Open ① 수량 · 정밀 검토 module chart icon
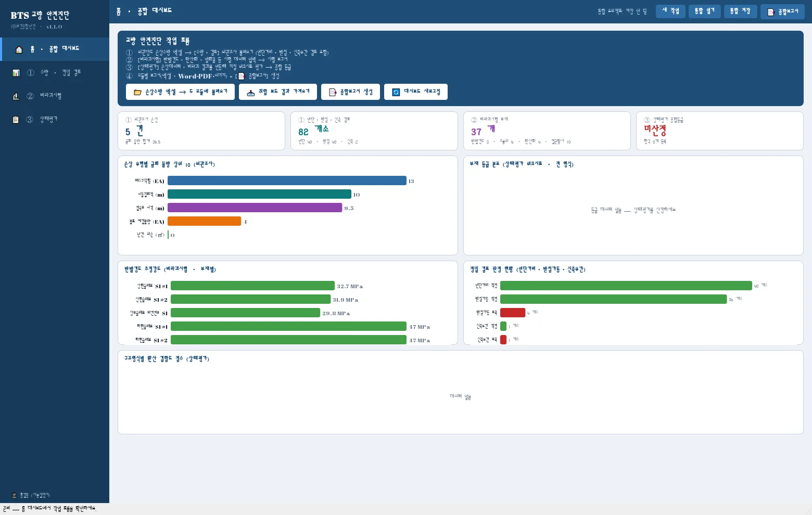This screenshot has height=515, width=812. tap(16, 73)
